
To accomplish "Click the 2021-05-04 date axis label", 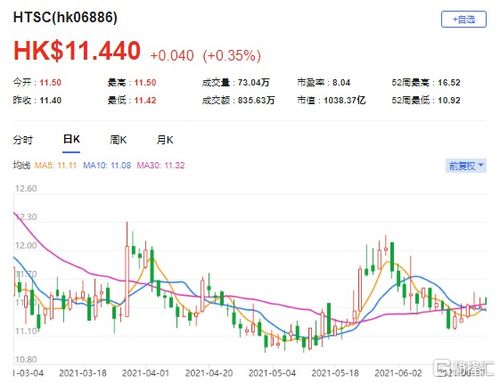I will pos(272,373).
